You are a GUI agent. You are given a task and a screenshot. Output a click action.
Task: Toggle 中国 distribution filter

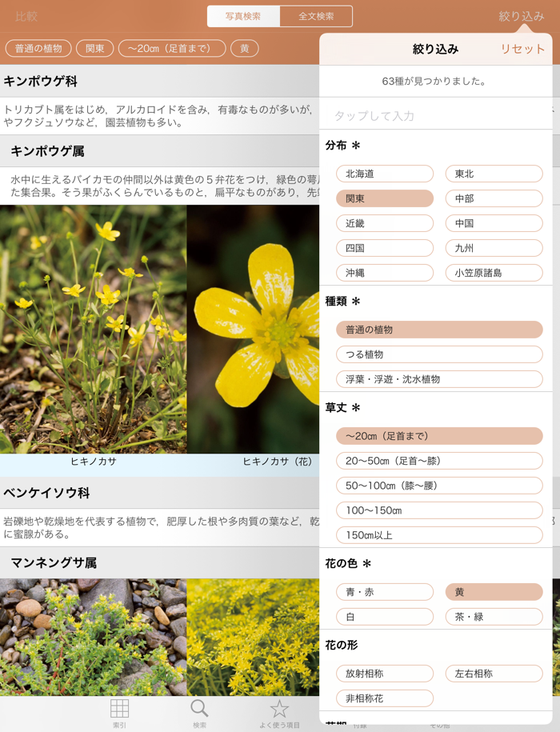coord(494,223)
